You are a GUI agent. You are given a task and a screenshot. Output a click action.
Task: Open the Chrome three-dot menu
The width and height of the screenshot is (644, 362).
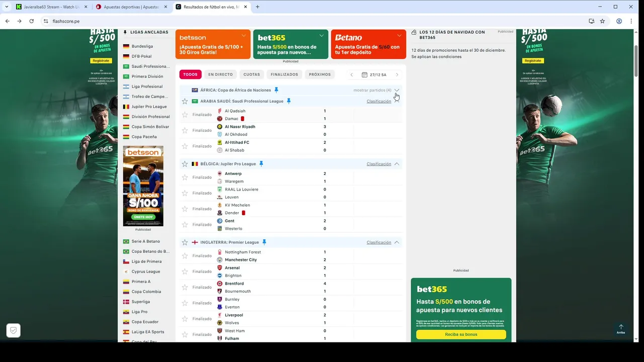(x=631, y=21)
